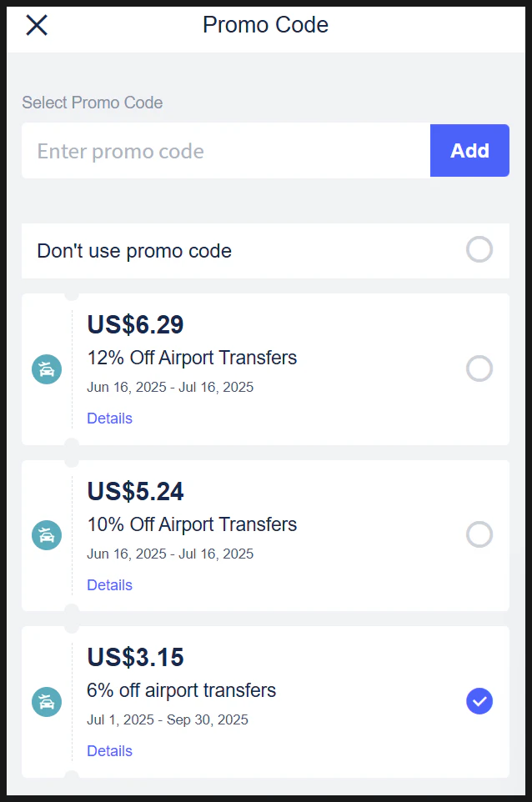Click the car icon on the US$6.29 coupon

point(47,369)
